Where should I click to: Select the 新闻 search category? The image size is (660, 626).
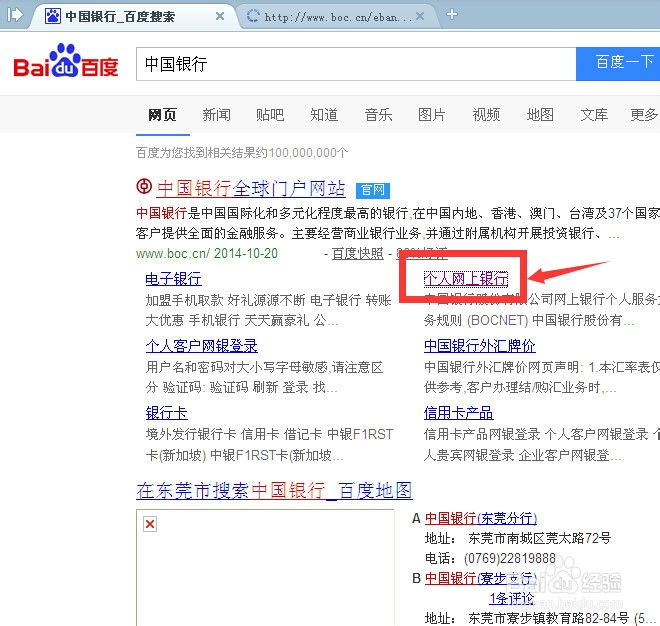coord(216,115)
